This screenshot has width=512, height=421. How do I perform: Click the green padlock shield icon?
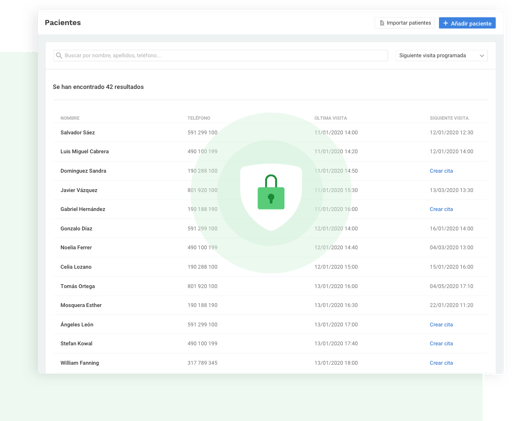point(271,197)
